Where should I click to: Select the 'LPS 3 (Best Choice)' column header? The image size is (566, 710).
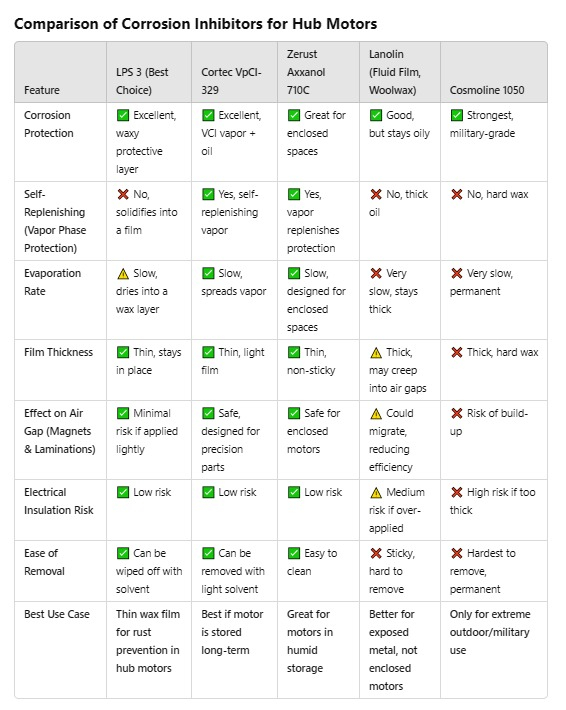click(142, 81)
